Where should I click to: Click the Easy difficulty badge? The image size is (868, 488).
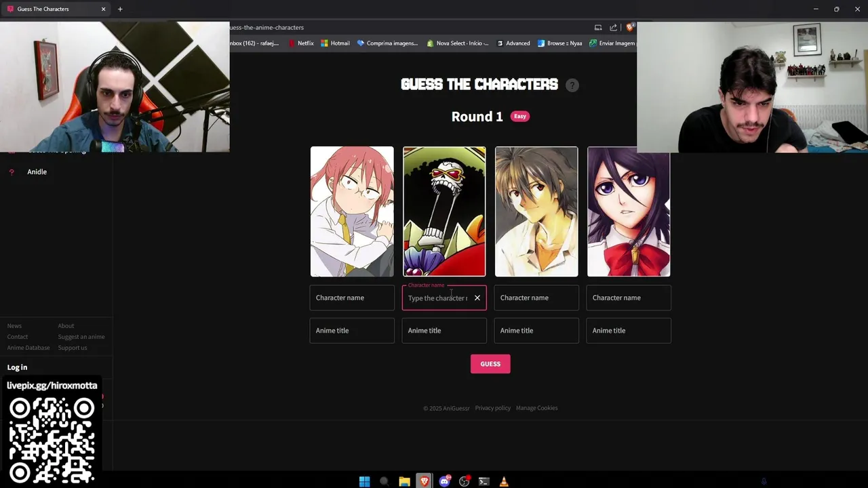tap(520, 117)
